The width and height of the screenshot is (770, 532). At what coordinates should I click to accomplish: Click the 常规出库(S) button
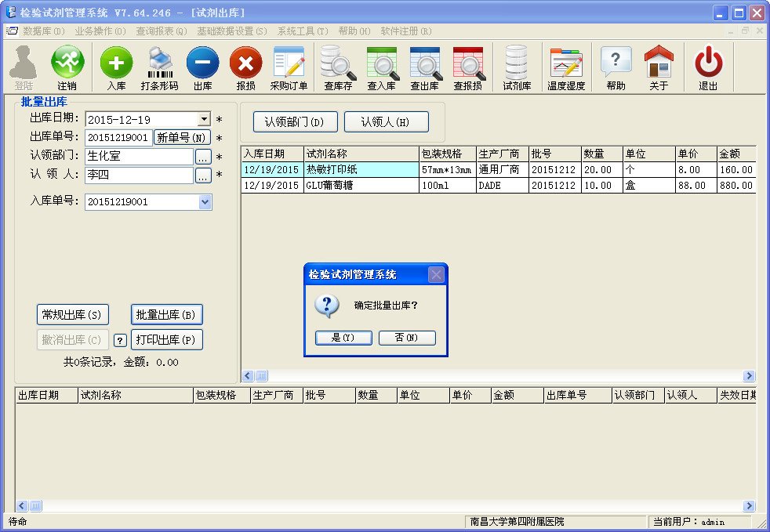(x=72, y=315)
